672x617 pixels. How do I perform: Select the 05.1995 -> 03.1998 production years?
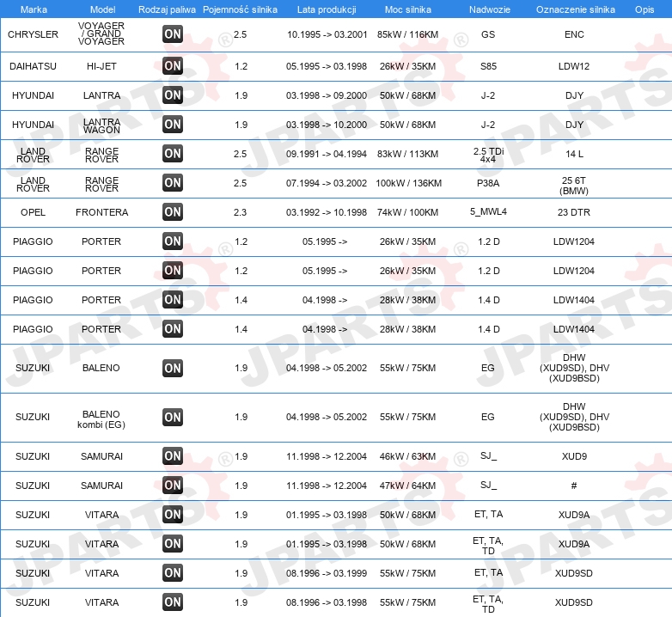[327, 66]
